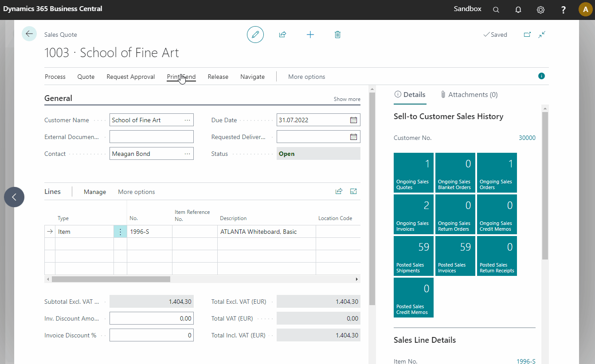Create a new quote with the plus icon
This screenshot has width=595, height=364.
point(310,35)
